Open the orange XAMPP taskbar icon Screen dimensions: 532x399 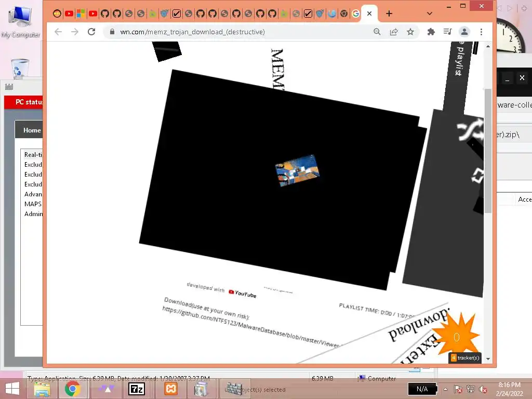[170, 389]
